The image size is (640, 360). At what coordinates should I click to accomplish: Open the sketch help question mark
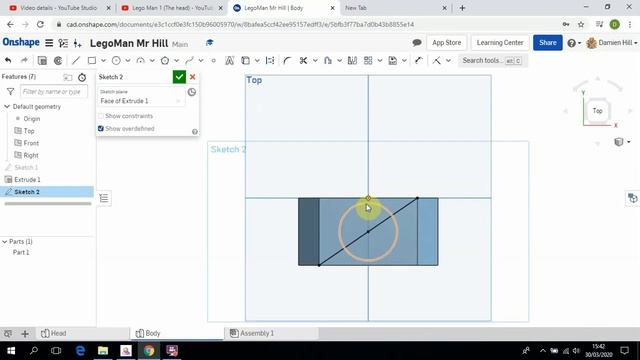click(x=195, y=131)
